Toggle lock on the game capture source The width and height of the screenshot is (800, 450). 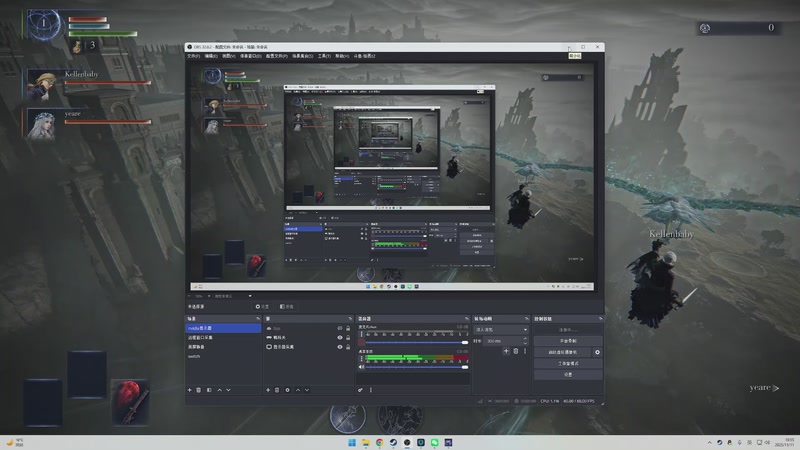tap(348, 337)
